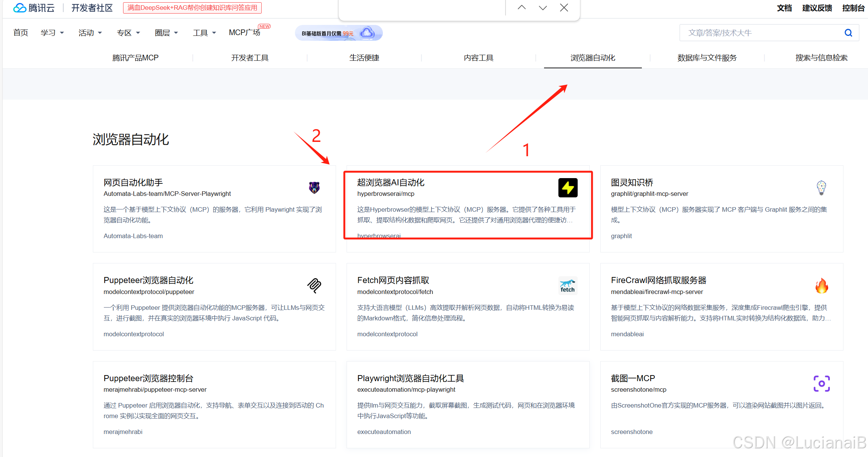Click the screenshot icon on 截图—MCP card

(822, 383)
